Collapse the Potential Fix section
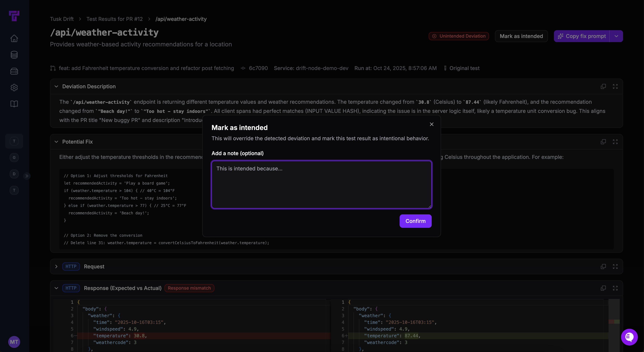This screenshot has height=352, width=644. click(57, 142)
